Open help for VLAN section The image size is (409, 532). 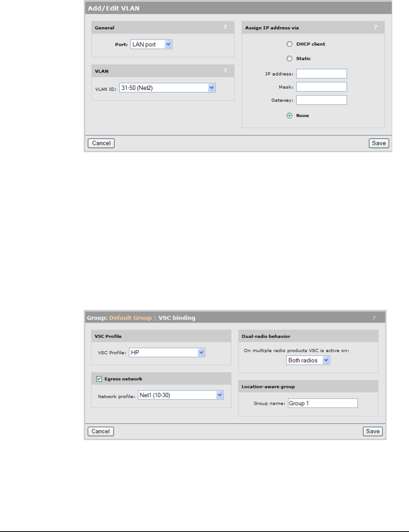[225, 71]
